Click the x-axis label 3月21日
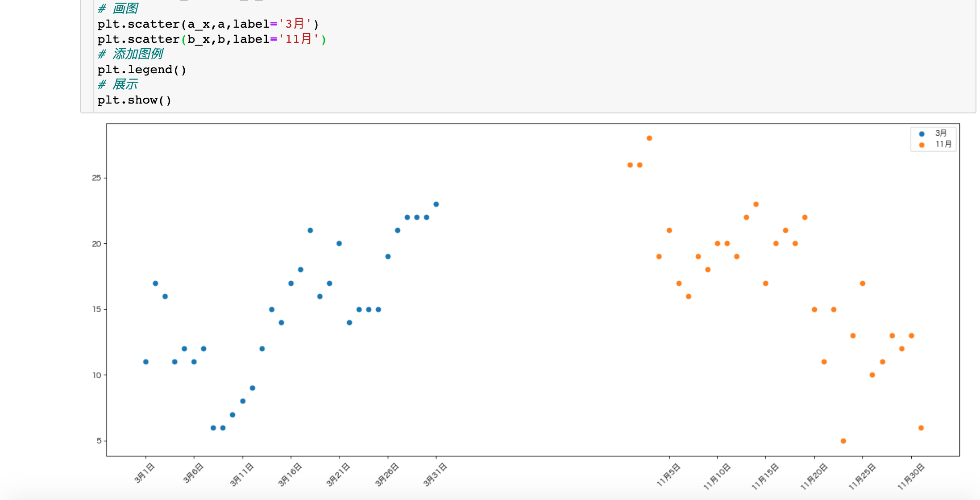The image size is (980, 500). (338, 475)
